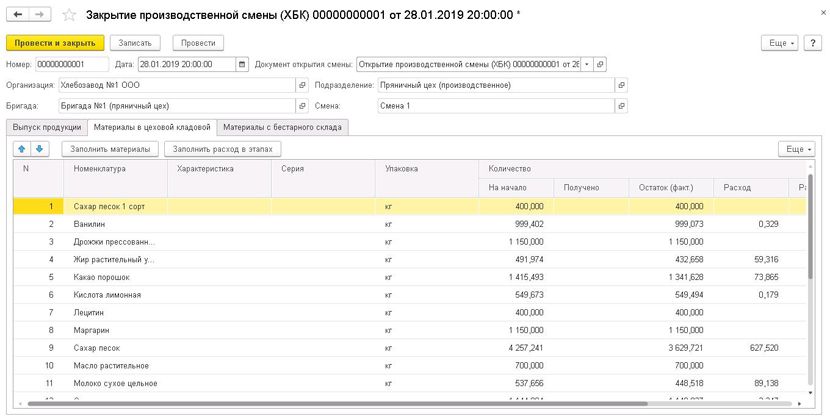Select the Жир растительный row
Image resolution: width=830 pixels, height=419 pixels.
click(x=410, y=260)
